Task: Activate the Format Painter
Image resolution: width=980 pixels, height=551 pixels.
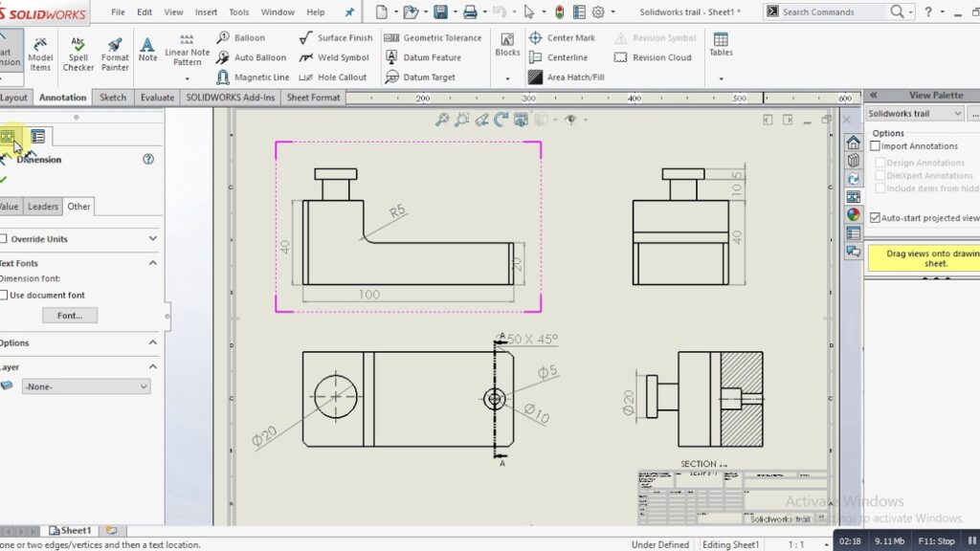Action: tap(115, 54)
